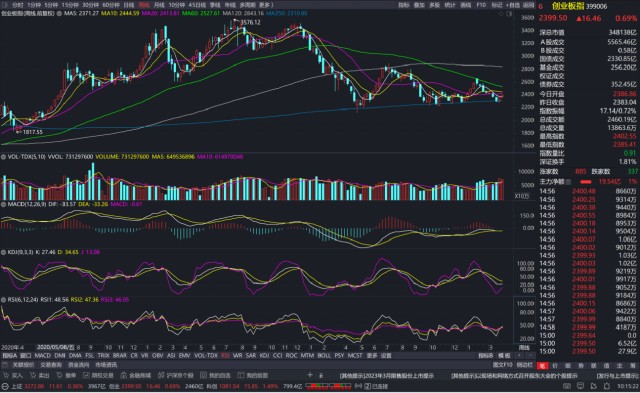The width and height of the screenshot is (640, 393).
Task: Click the keyboard icon in status bar
Action: click(567, 386)
